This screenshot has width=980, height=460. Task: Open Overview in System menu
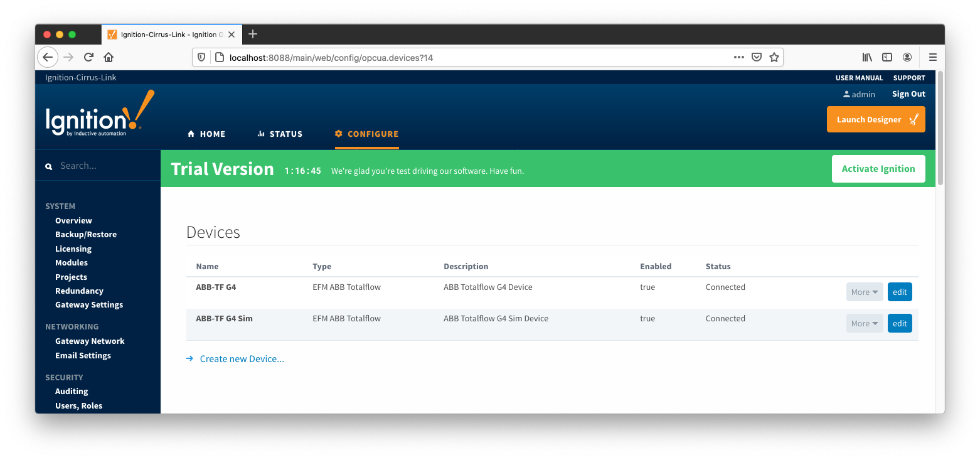(73, 220)
